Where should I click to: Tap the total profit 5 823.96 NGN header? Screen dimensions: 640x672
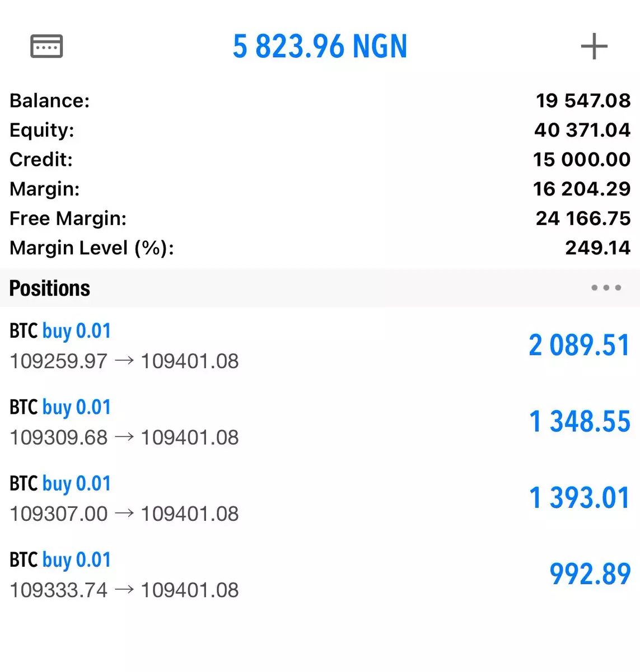point(320,46)
